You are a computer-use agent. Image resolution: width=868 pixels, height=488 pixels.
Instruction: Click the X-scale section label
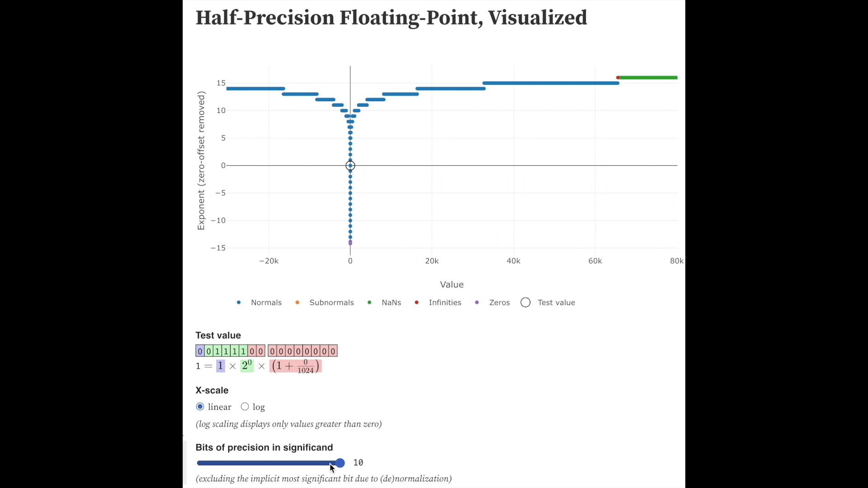tap(212, 390)
